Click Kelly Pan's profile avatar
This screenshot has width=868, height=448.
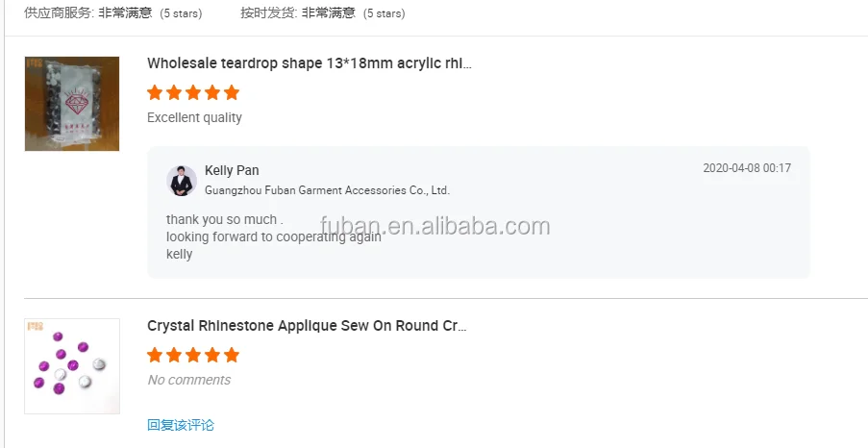(182, 180)
